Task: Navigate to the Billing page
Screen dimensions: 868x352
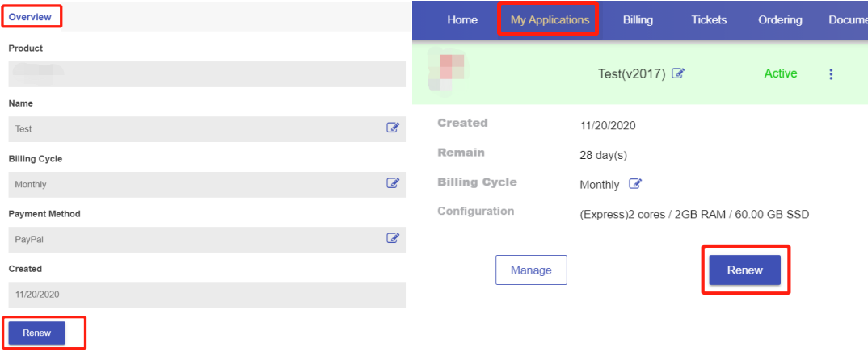Action: tap(638, 20)
